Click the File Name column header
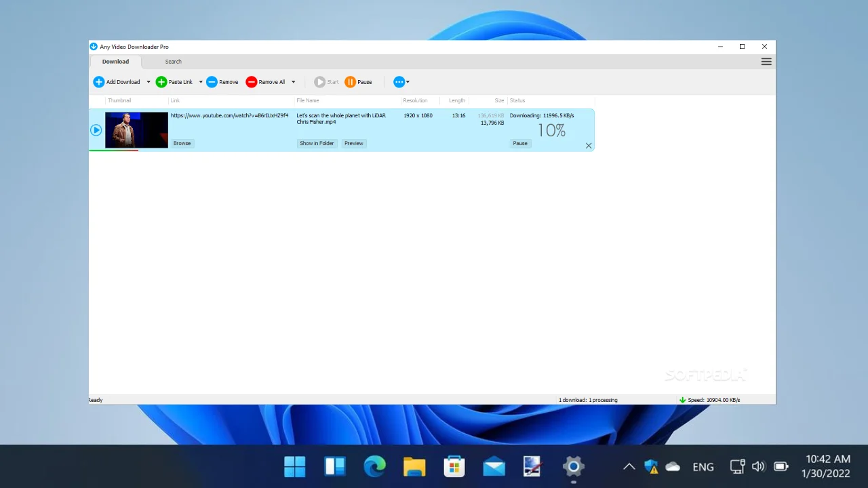The image size is (868, 488). tap(308, 100)
